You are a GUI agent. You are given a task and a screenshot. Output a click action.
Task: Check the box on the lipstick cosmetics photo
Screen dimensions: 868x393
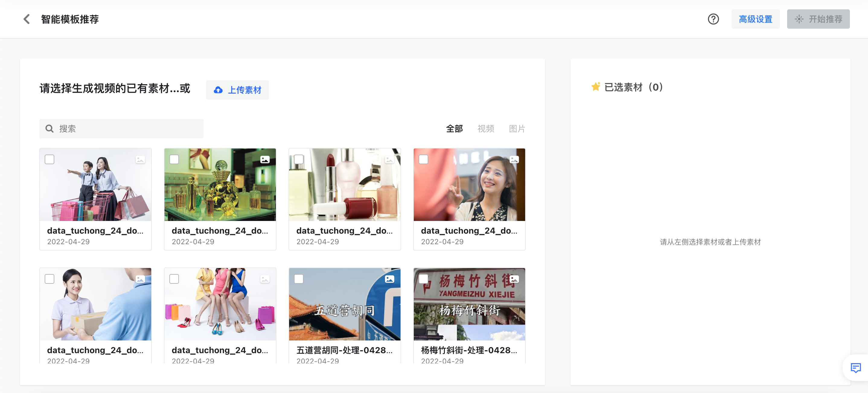coord(299,159)
